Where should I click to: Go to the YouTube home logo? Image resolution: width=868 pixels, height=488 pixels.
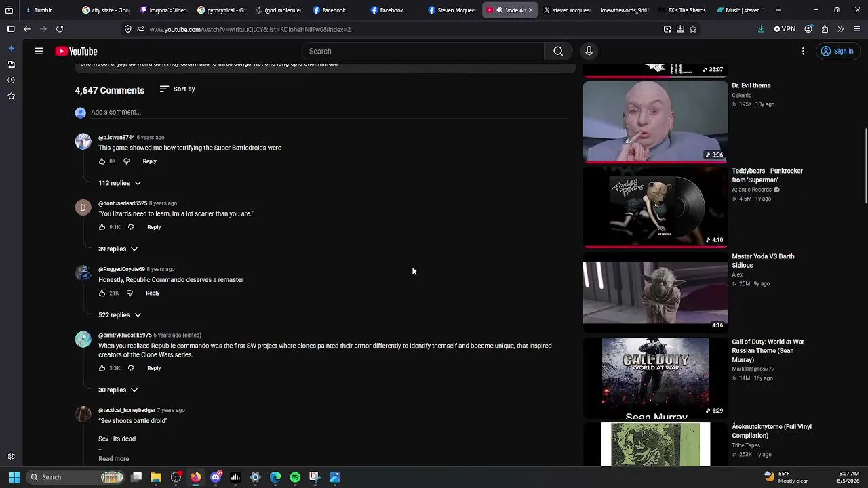[x=77, y=52]
